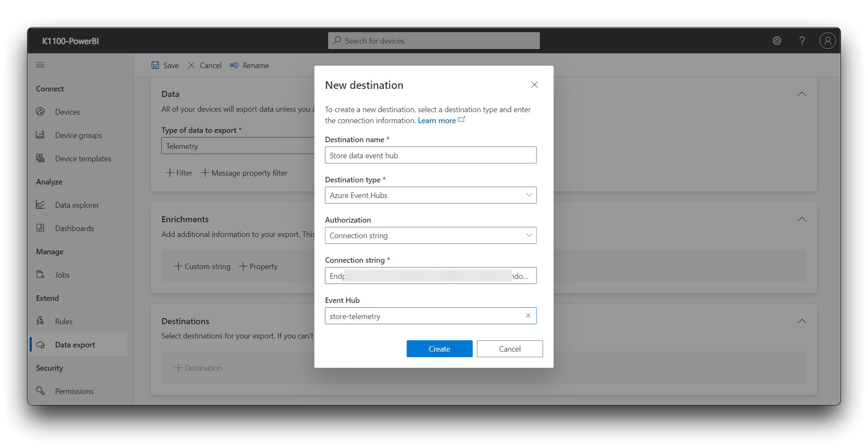Open Rules in sidebar
This screenshot has width=868, height=446.
coord(64,321)
